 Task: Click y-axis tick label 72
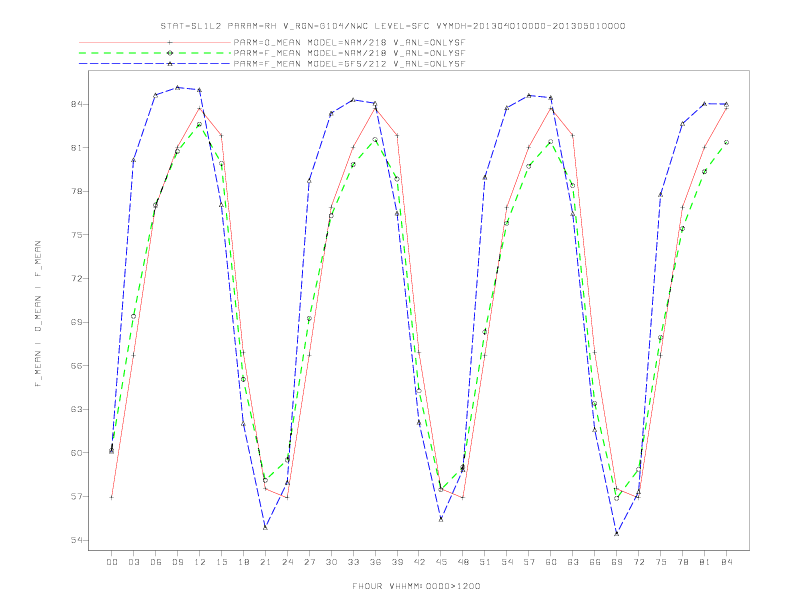(x=76, y=278)
